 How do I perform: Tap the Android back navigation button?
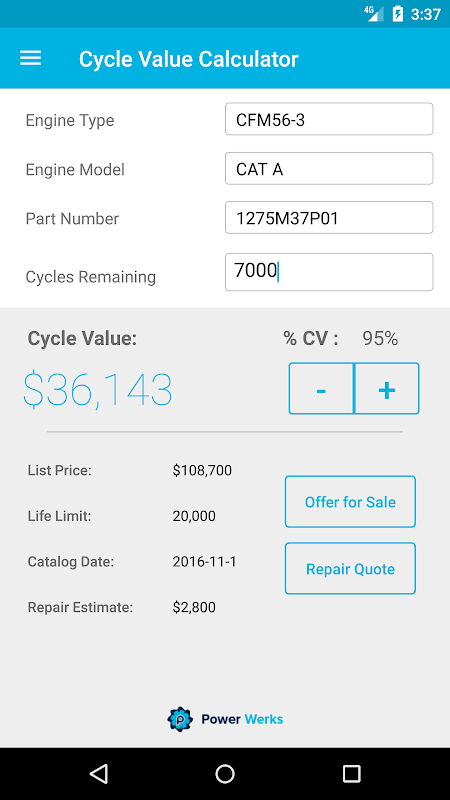(98, 773)
